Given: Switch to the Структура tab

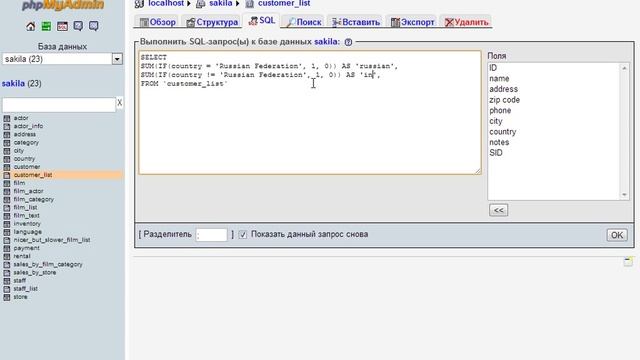Looking at the screenshot, I should (212, 22).
